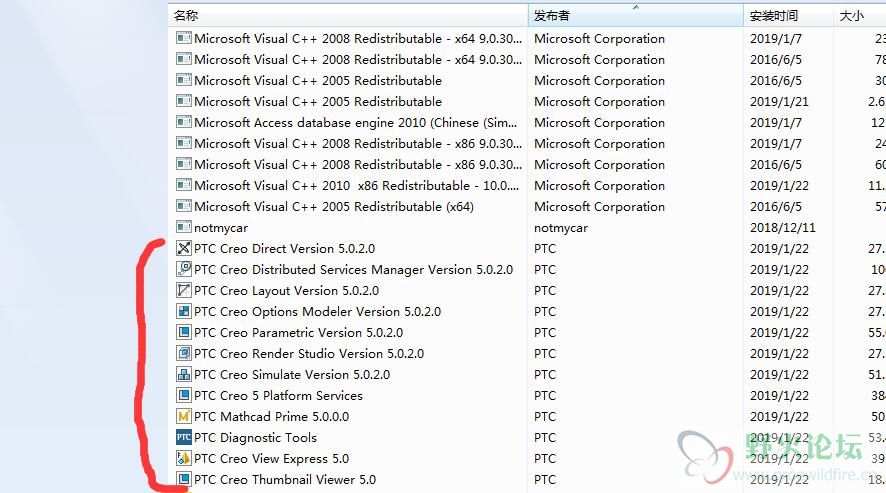
Task: Click the PTC Creo Thumbnail Viewer icon
Action: pyautogui.click(x=184, y=479)
